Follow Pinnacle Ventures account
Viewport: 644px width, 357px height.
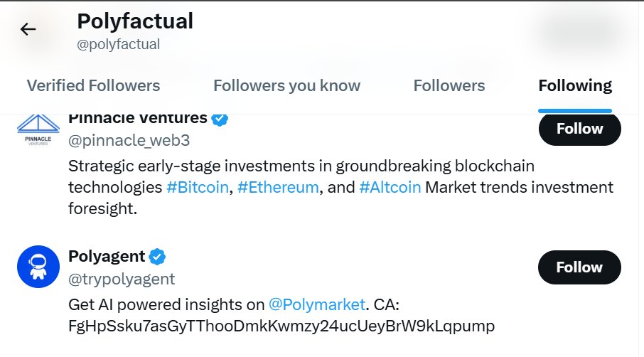(579, 129)
